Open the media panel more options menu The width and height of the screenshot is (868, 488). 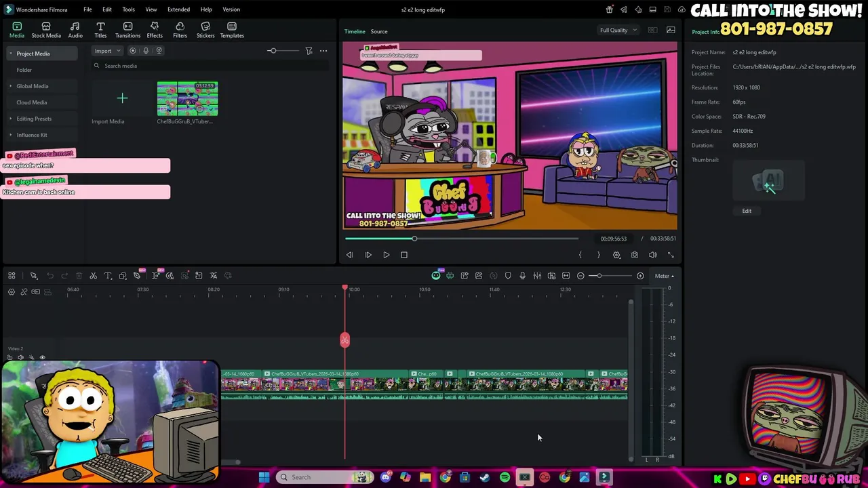coord(323,51)
